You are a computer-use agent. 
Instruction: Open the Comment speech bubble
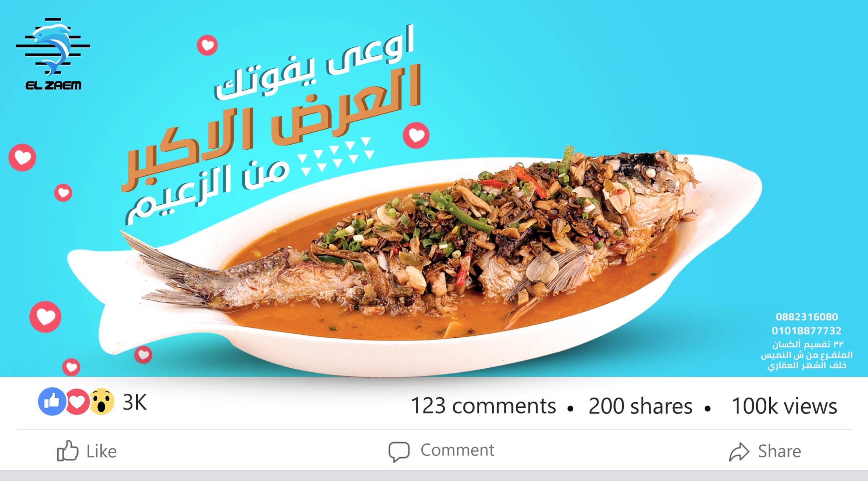(441, 451)
